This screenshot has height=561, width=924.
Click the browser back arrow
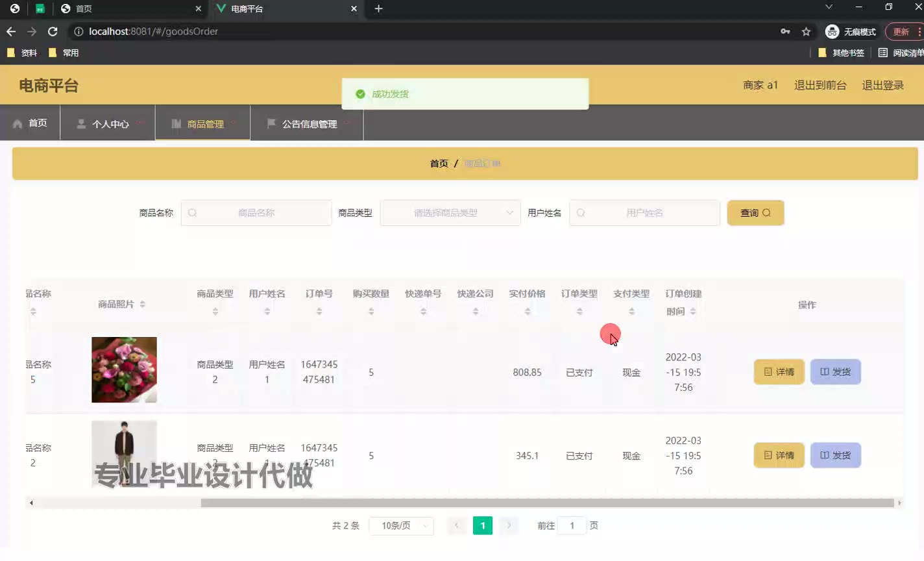point(11,31)
